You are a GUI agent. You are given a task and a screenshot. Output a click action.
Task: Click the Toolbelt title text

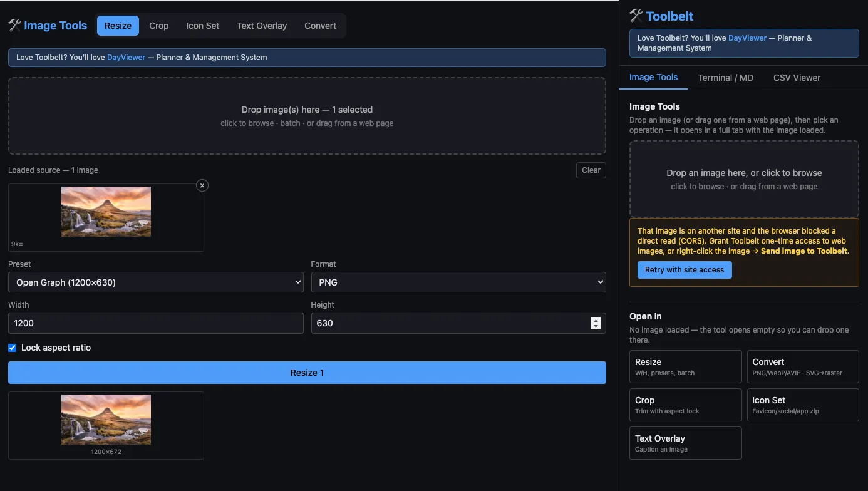670,16
